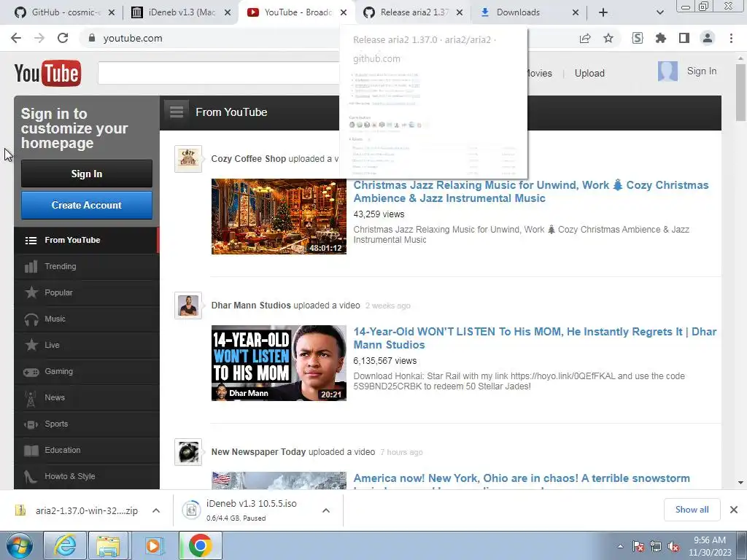
Task: Click the muted volume tray icon
Action: [x=673, y=547]
